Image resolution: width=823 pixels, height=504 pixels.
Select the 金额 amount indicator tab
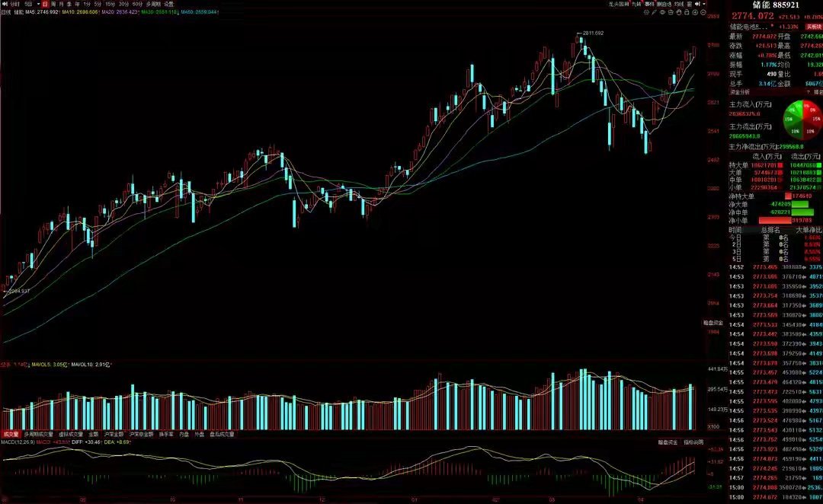(94, 434)
